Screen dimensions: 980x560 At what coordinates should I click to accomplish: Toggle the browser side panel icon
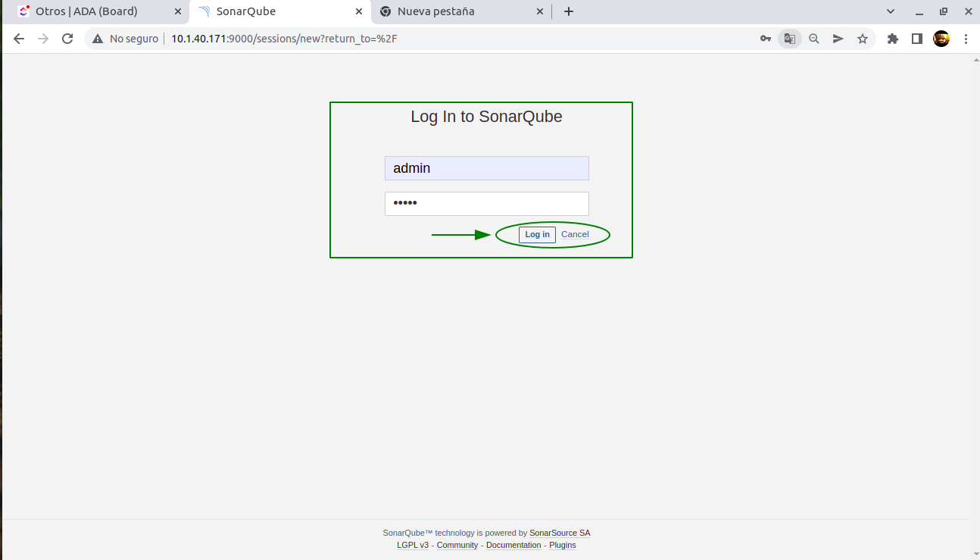pos(917,39)
